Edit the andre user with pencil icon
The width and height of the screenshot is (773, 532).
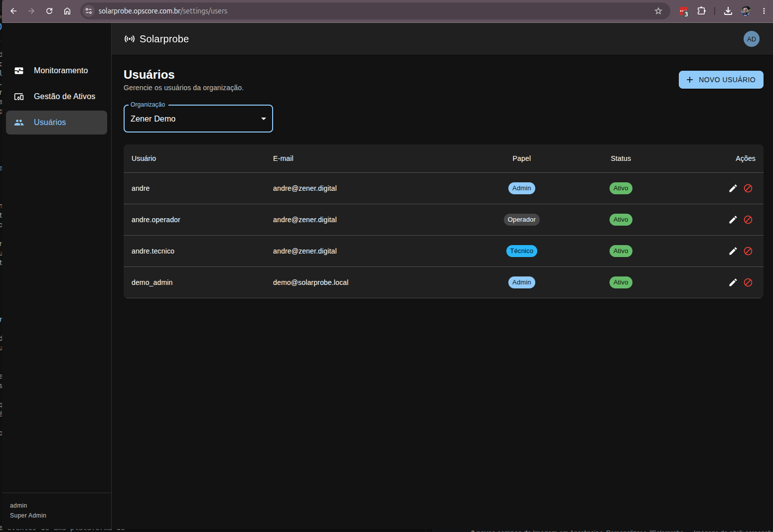coord(733,188)
